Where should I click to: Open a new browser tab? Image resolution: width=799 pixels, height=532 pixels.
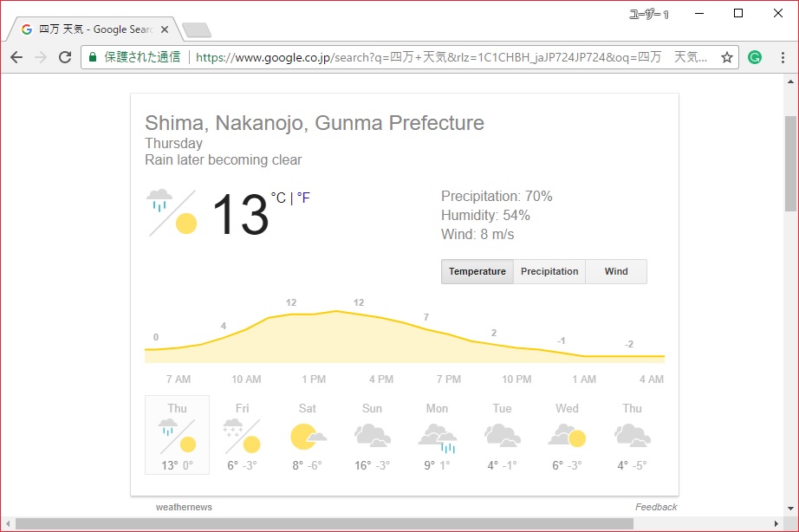click(x=197, y=31)
